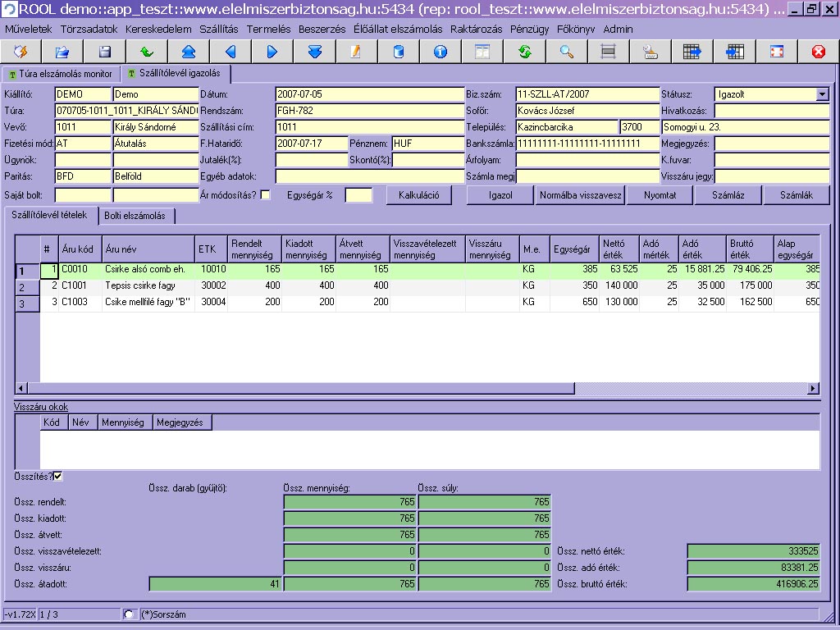Switch to Bolti elszámolás tab
Image resolution: width=840 pixels, height=630 pixels.
(134, 216)
